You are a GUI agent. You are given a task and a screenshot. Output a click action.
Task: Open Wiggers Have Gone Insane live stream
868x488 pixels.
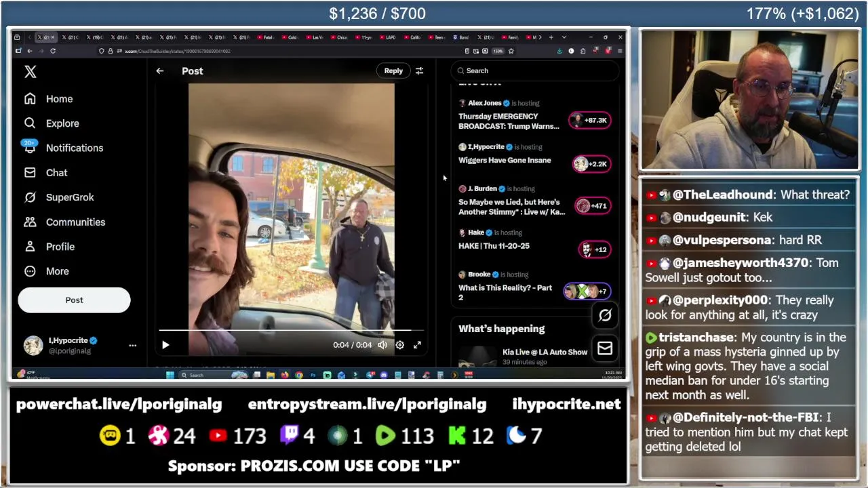click(505, 161)
